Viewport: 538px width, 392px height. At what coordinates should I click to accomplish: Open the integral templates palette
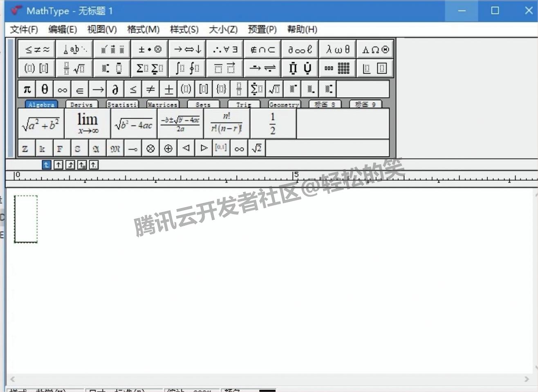[x=187, y=68]
